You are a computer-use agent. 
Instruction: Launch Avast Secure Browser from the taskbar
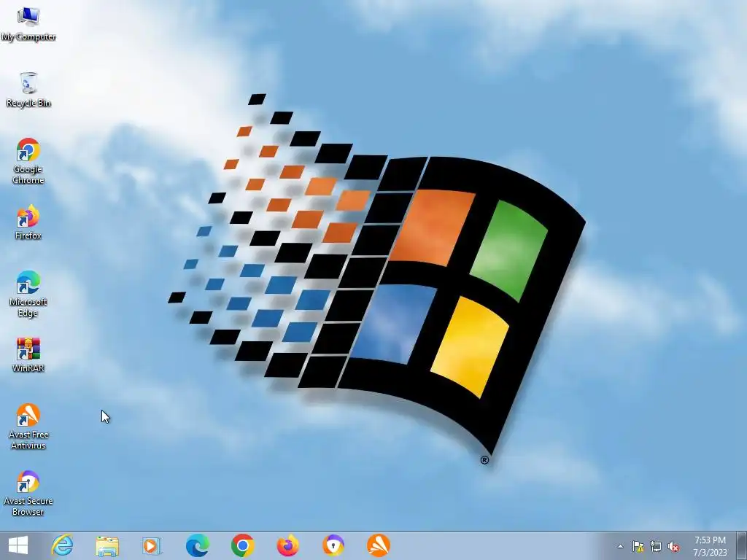click(x=333, y=545)
